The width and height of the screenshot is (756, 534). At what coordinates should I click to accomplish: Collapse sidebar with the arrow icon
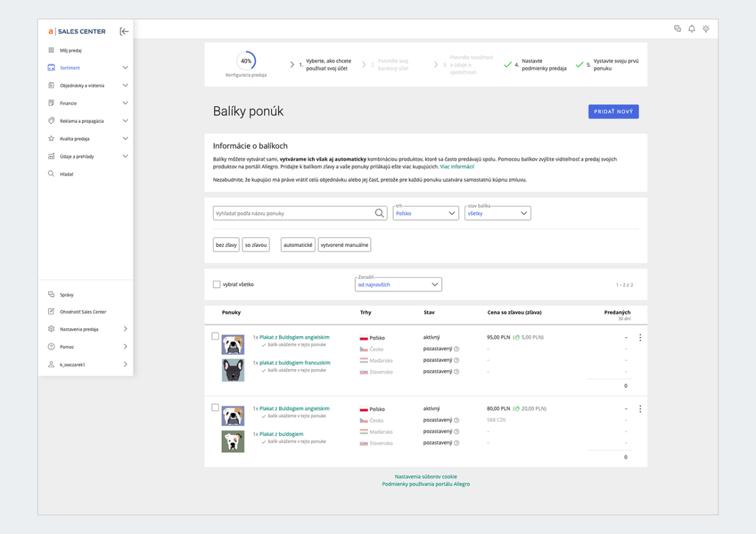point(124,31)
